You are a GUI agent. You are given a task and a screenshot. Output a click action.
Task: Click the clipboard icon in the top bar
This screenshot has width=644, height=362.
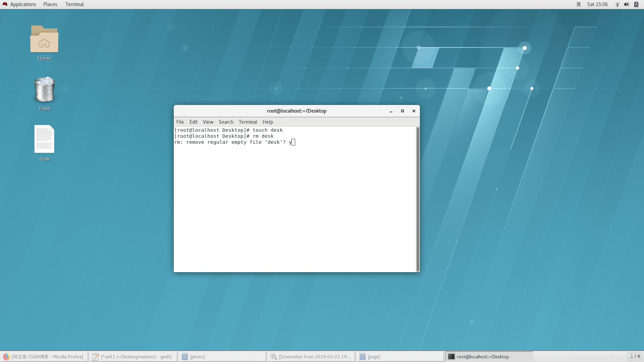coord(636,4)
